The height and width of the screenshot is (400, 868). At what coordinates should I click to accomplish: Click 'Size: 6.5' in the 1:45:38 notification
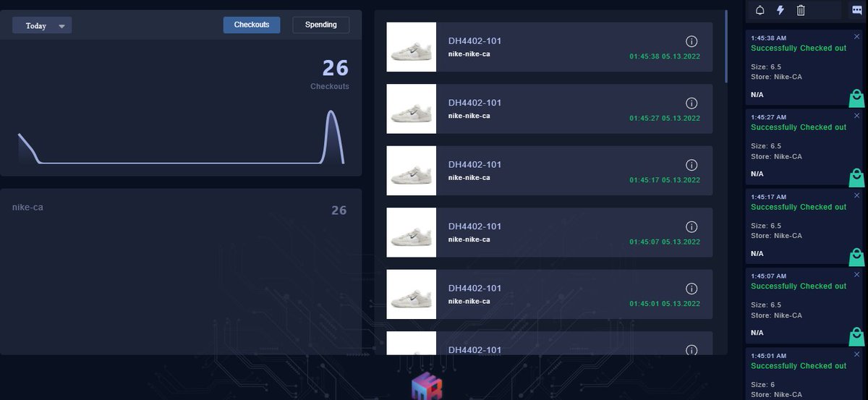766,67
